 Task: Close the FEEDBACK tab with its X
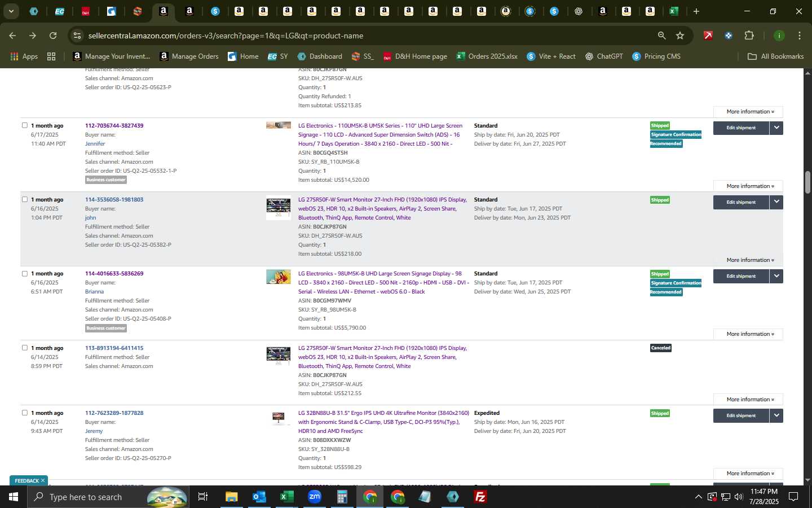[43, 480]
